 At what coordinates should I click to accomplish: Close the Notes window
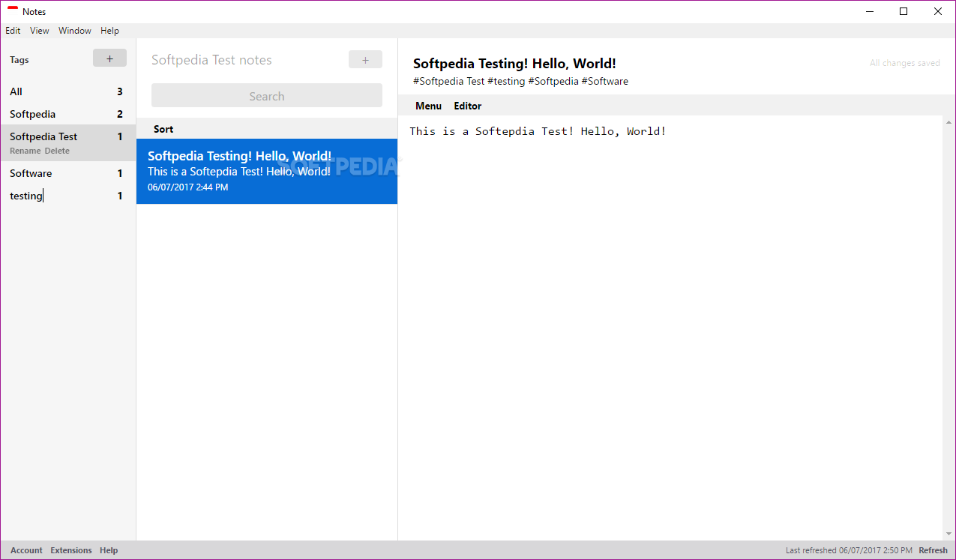coord(938,11)
